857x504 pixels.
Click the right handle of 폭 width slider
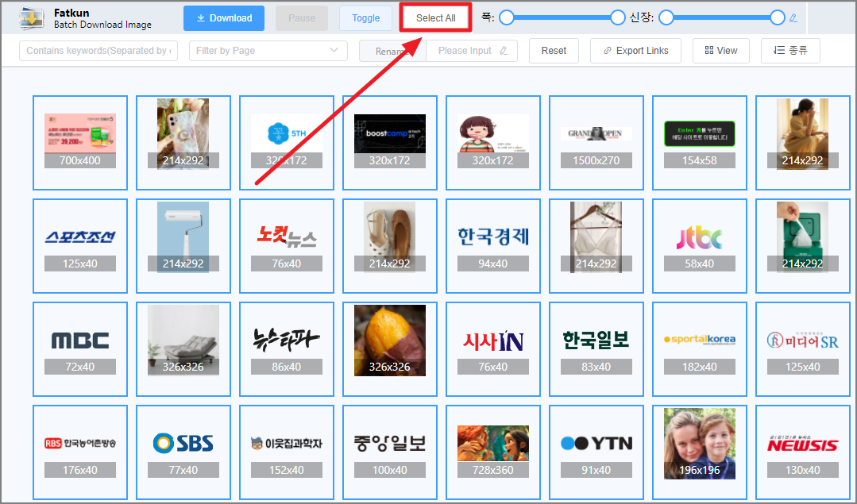pyautogui.click(x=618, y=18)
